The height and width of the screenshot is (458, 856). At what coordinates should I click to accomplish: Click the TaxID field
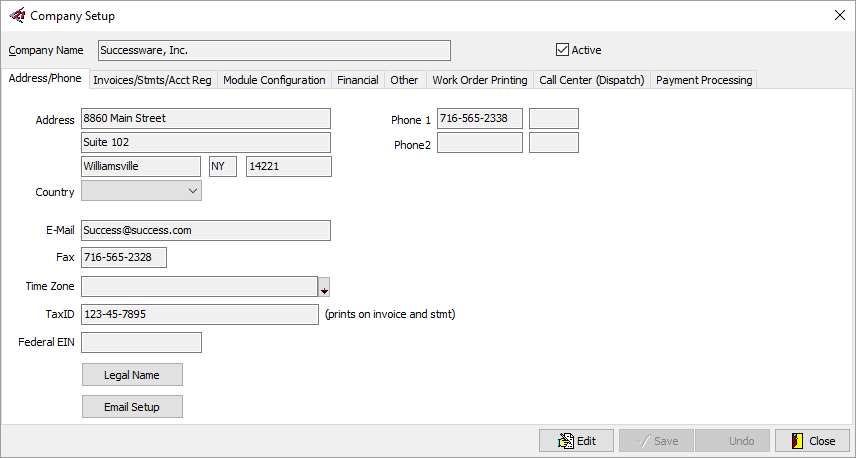(x=200, y=314)
